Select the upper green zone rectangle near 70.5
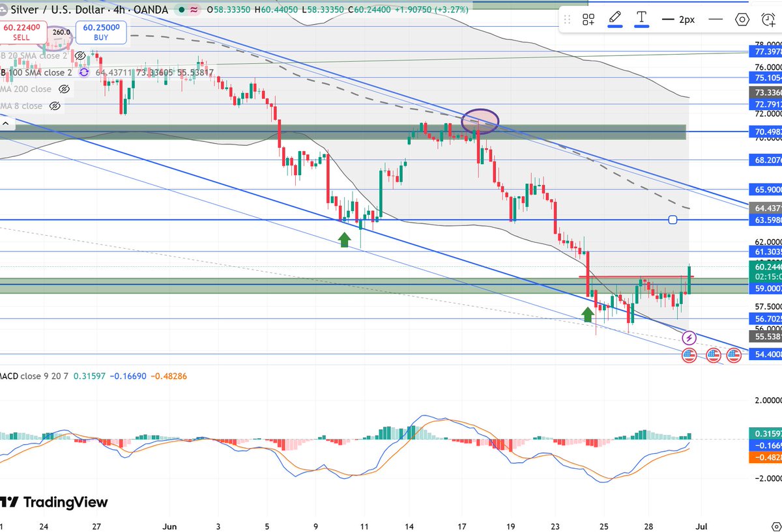Viewport: 782px width, 532px height. click(343, 132)
